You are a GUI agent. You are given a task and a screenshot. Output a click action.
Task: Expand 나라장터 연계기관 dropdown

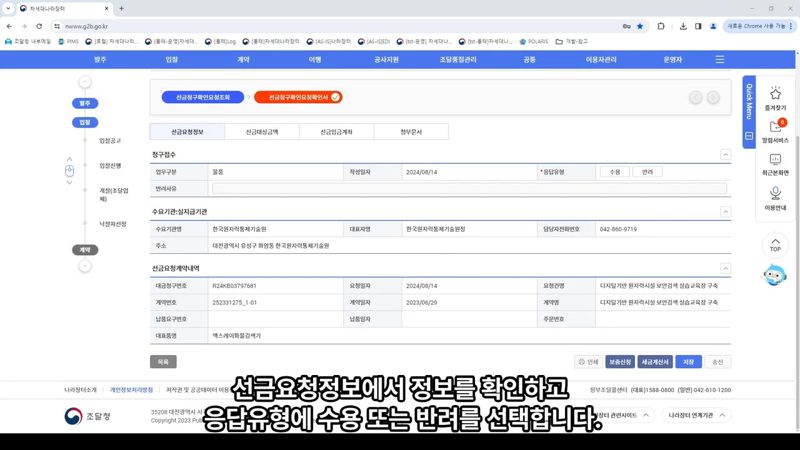click(696, 415)
